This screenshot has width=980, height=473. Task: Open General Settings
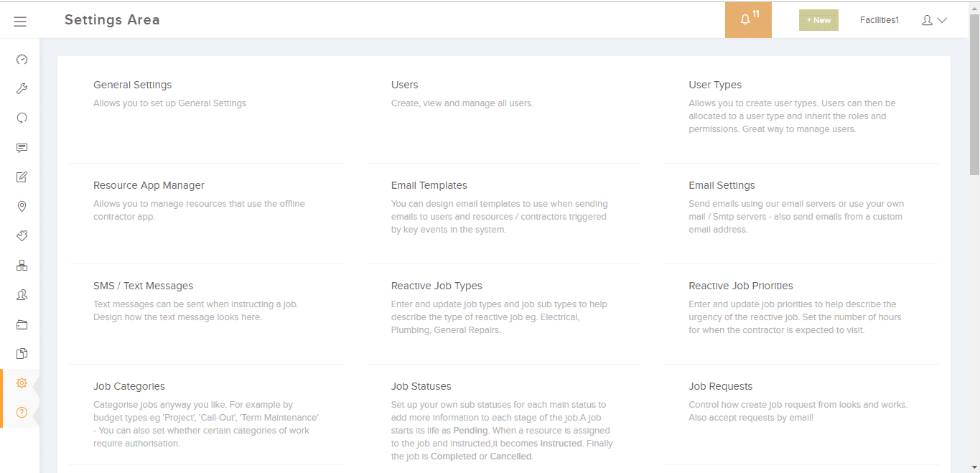[x=133, y=85]
